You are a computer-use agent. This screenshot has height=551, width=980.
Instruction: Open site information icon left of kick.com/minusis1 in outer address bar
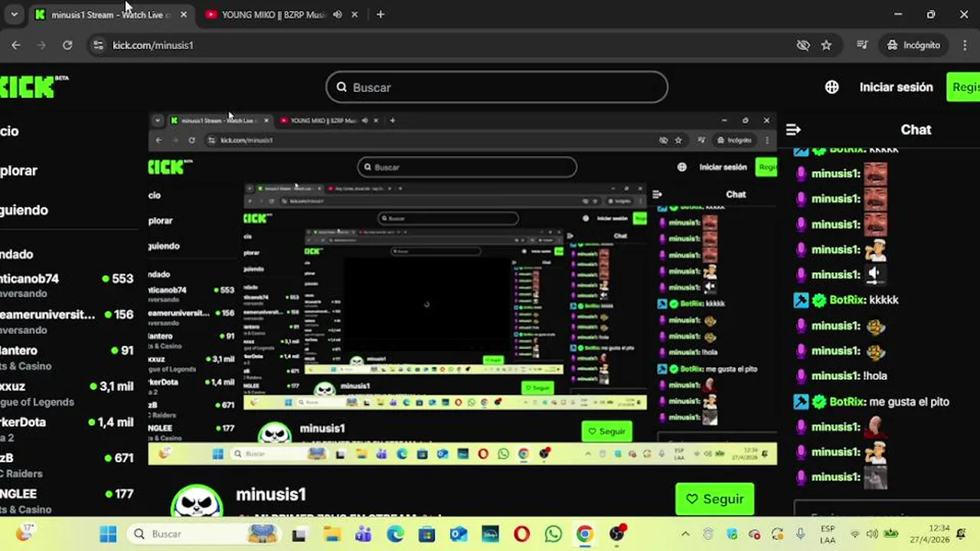pos(97,45)
